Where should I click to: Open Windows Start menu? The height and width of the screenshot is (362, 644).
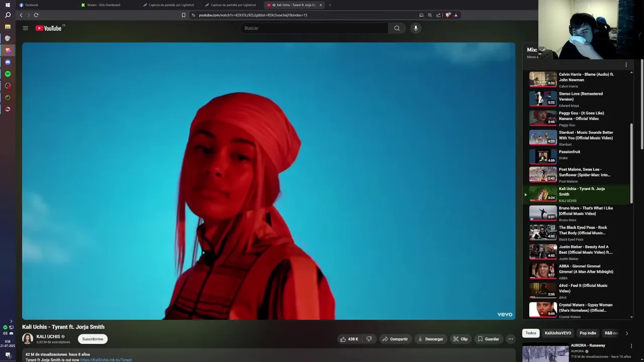click(8, 5)
